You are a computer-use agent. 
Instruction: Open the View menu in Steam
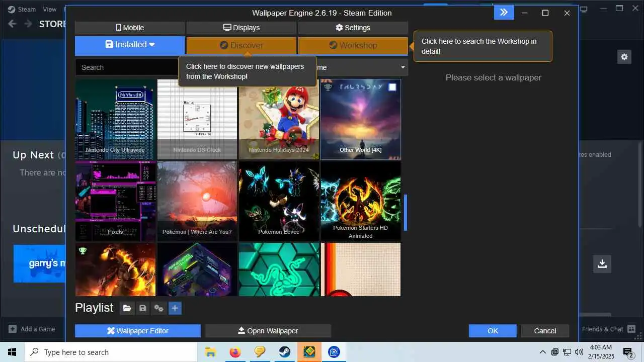click(x=50, y=9)
